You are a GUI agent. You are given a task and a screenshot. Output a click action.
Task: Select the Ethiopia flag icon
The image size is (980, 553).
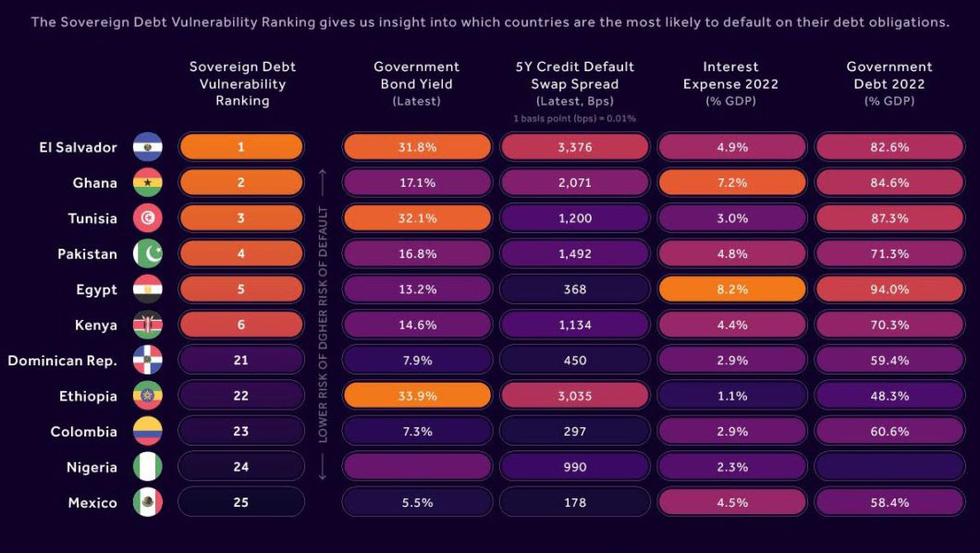148,396
